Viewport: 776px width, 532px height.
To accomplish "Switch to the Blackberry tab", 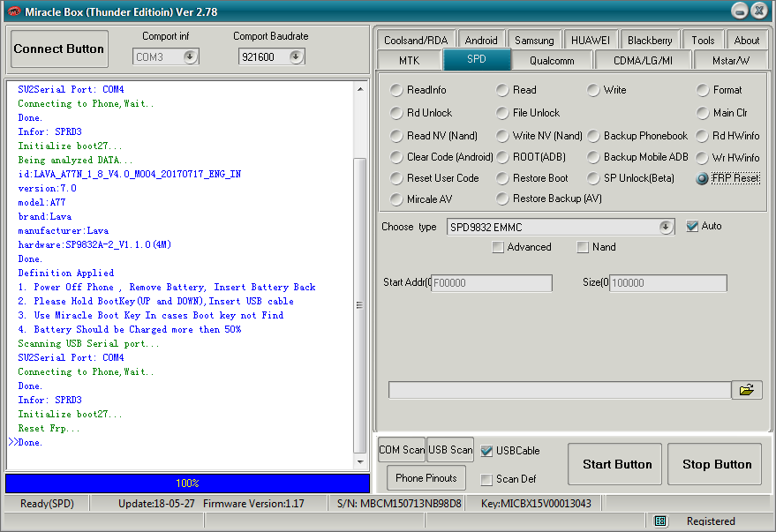I will [x=650, y=40].
